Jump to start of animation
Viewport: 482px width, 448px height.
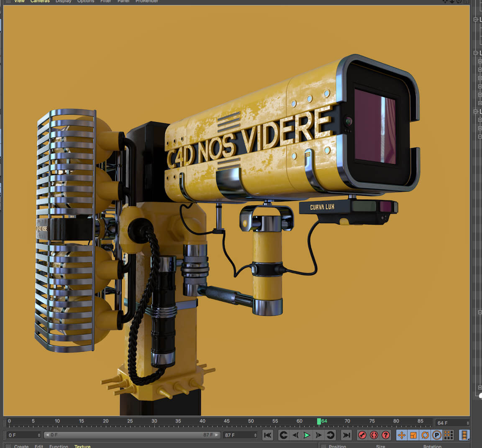pyautogui.click(x=268, y=435)
